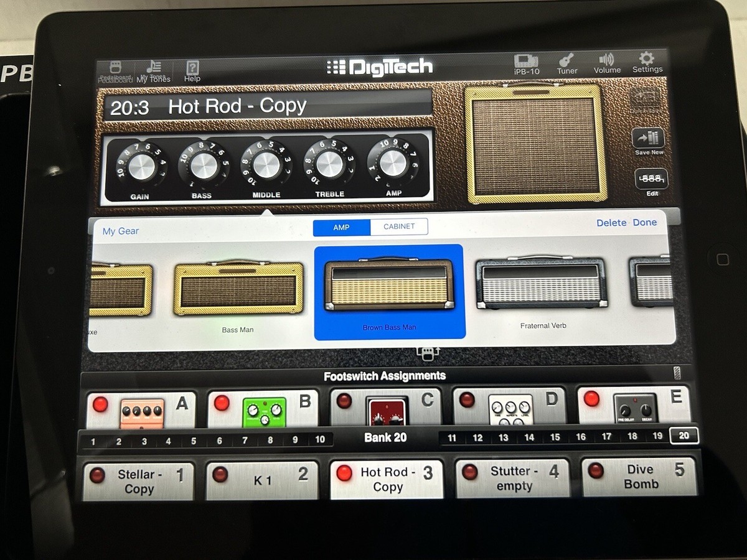Tap the grip handle beside Footswitch Assignments
Image resolution: width=747 pixels, height=560 pixels.
(677, 373)
